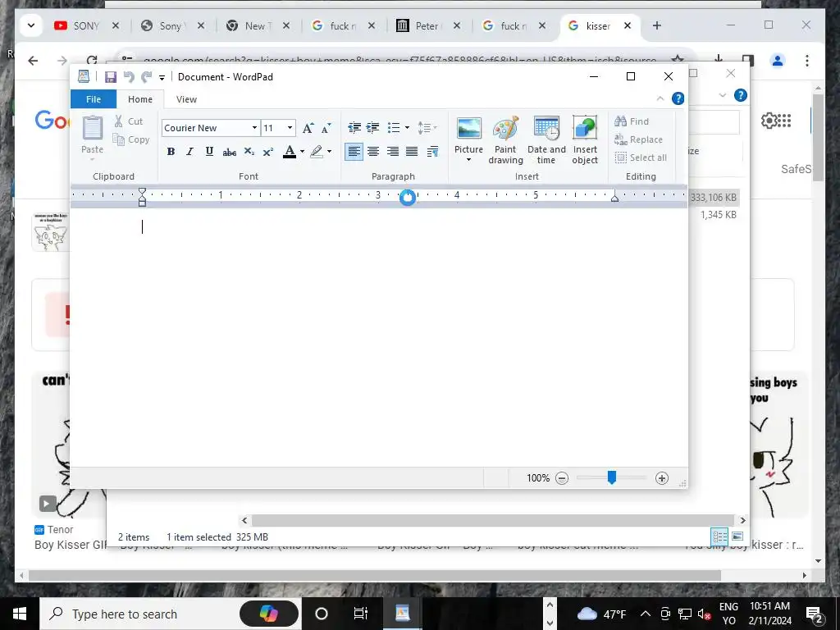
Task: Click Select all in Editing group
Action: point(641,157)
